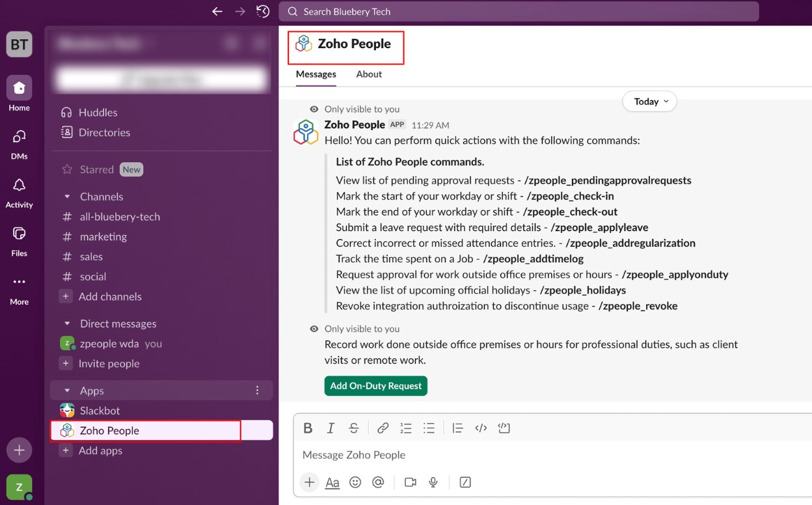Click the Message Zoho People input
Image resolution: width=812 pixels, height=505 pixels.
pos(553,455)
